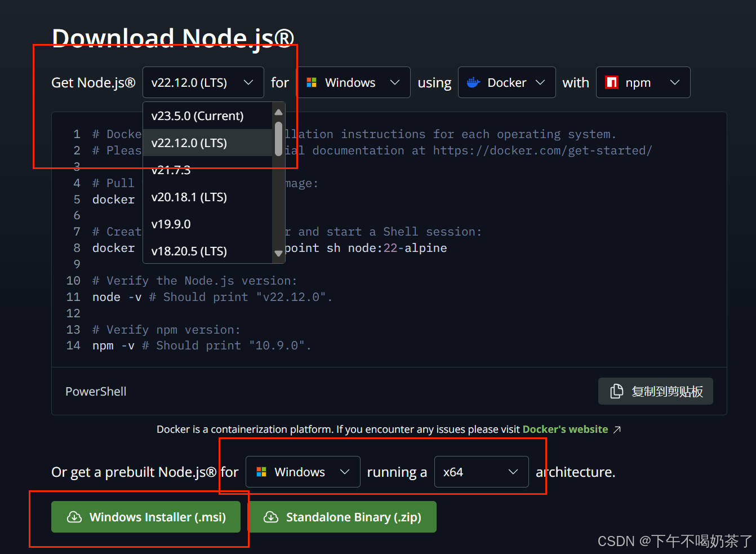
Task: Open the Docker install method dropdown
Action: click(506, 82)
